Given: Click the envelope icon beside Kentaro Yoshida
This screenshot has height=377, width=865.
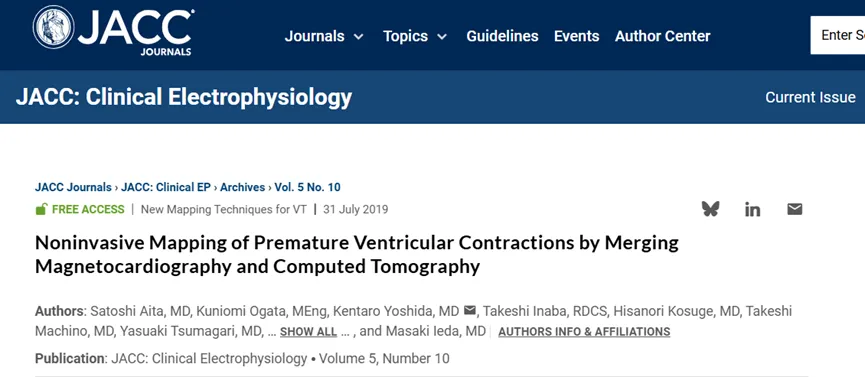Looking at the screenshot, I should pos(469,311).
